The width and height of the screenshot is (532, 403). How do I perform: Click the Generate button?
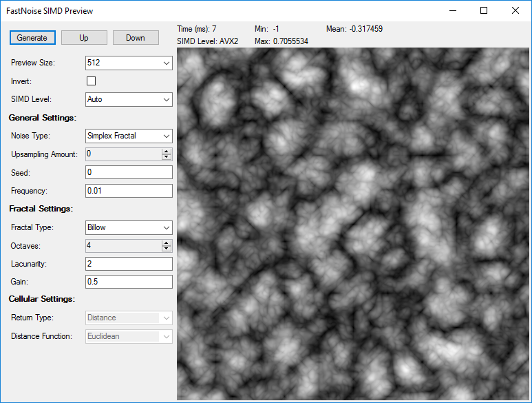(x=32, y=38)
